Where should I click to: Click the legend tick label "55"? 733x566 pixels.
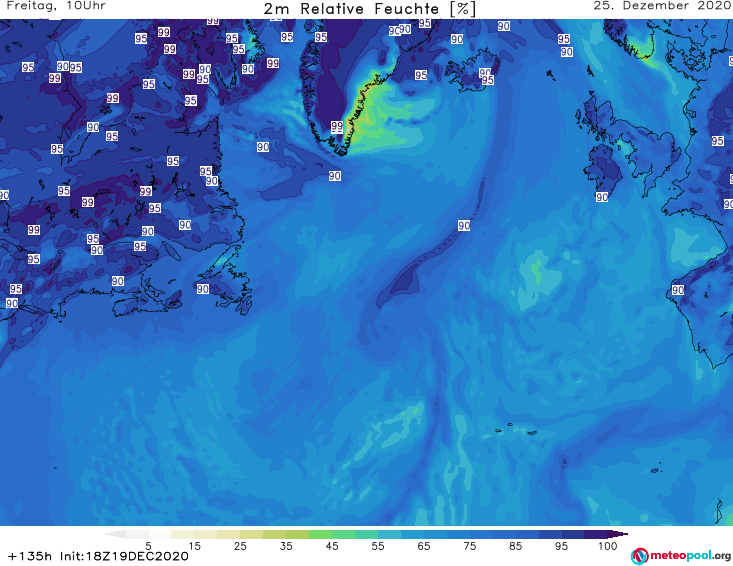(x=378, y=546)
